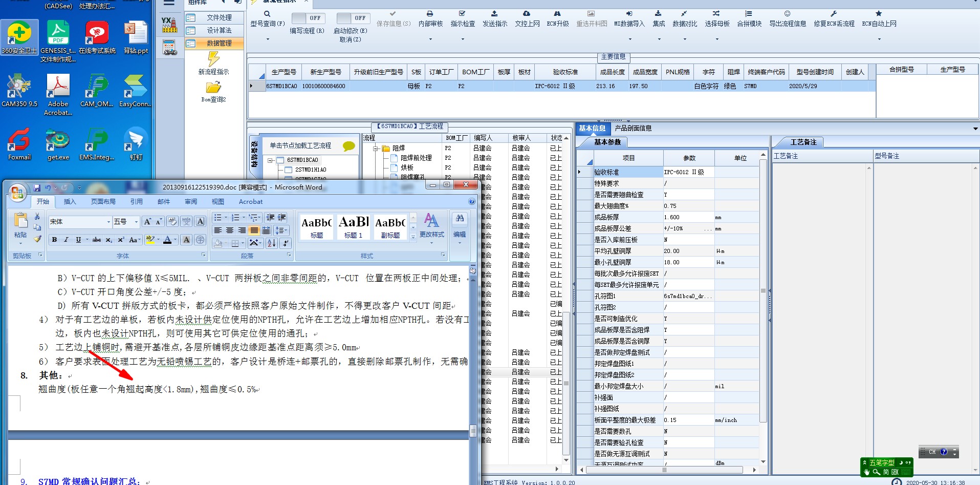The height and width of the screenshot is (485, 980).
Task: Click Word font color A swatch
Action: coord(167,240)
